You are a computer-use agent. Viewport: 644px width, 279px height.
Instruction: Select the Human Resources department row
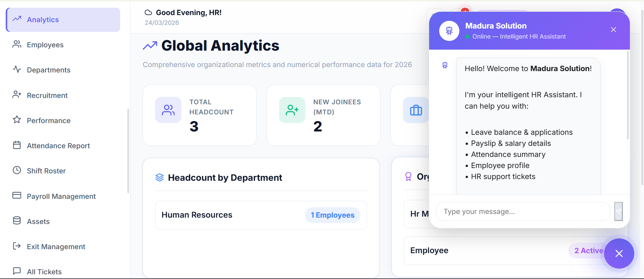pyautogui.click(x=261, y=215)
